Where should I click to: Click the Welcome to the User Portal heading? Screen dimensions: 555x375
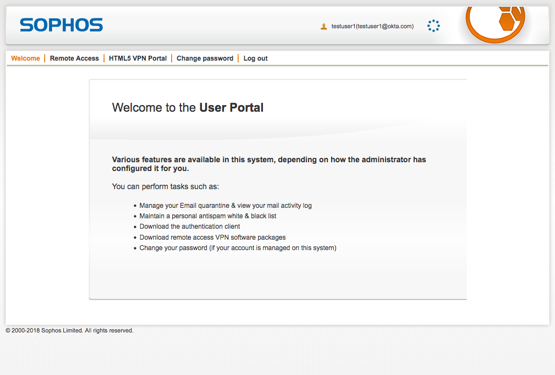click(188, 108)
